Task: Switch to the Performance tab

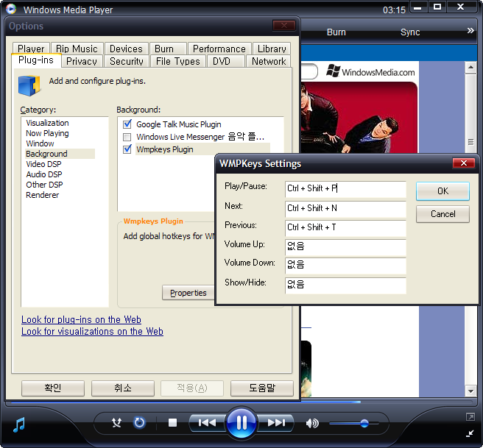Action: pyautogui.click(x=219, y=49)
